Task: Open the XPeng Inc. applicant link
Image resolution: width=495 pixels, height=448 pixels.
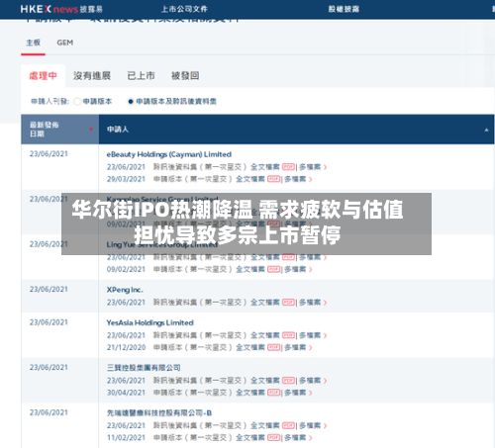Action: 125,290
